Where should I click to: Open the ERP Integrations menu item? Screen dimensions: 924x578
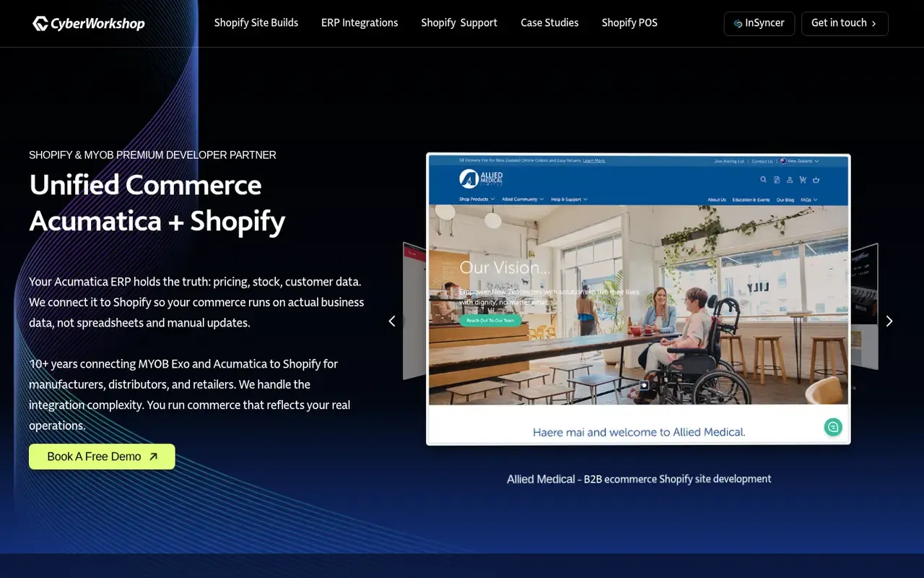point(359,22)
